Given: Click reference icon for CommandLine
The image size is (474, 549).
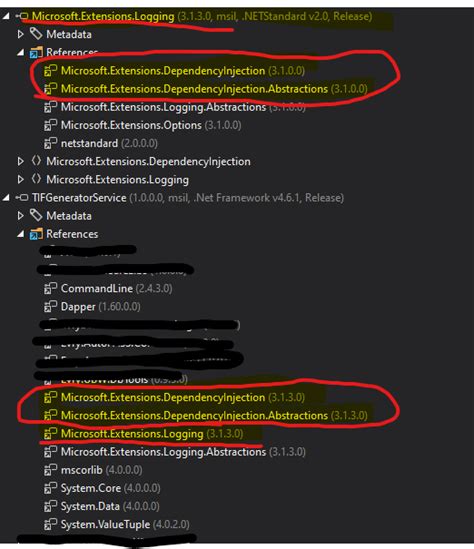Looking at the screenshot, I should [50, 289].
